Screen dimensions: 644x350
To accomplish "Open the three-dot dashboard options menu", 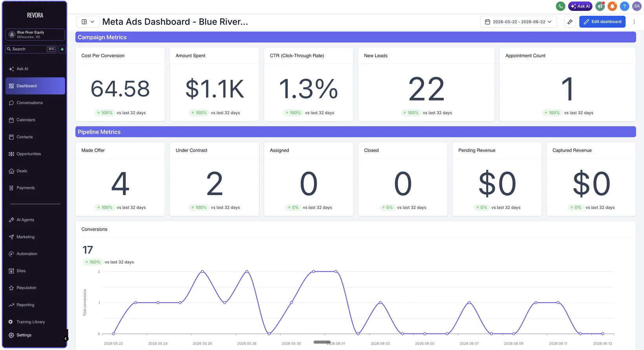I will pos(634,22).
